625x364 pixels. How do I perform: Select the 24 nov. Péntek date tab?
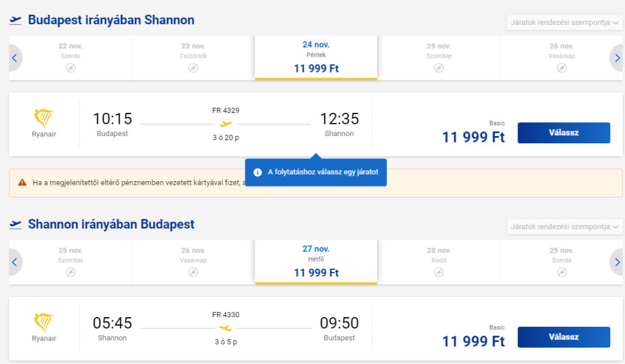[x=316, y=57]
